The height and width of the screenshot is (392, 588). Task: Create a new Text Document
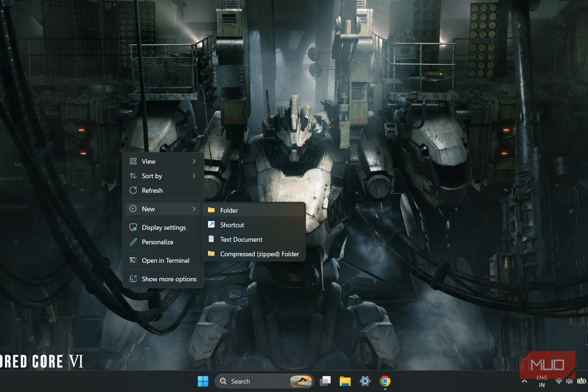254,240
